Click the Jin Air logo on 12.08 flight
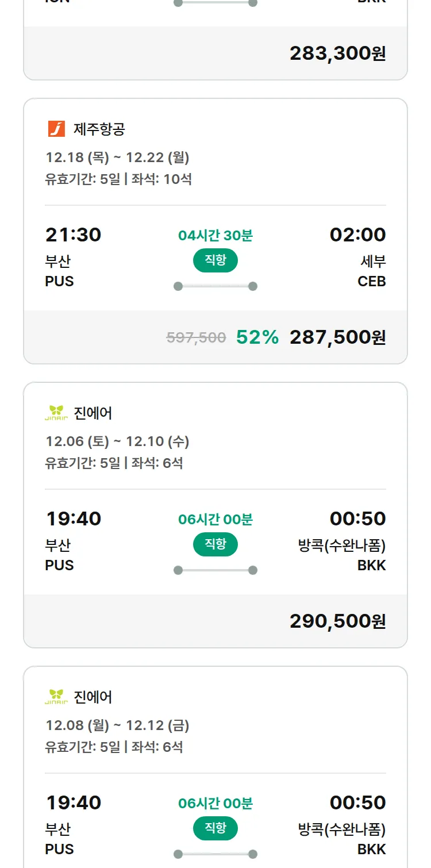The height and width of the screenshot is (868, 431). (x=56, y=697)
